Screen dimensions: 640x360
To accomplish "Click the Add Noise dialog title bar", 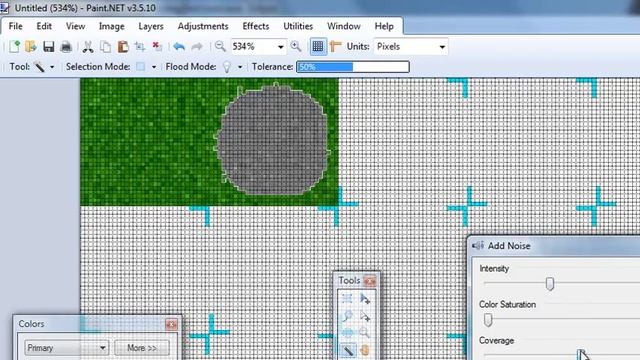I will 554,246.
